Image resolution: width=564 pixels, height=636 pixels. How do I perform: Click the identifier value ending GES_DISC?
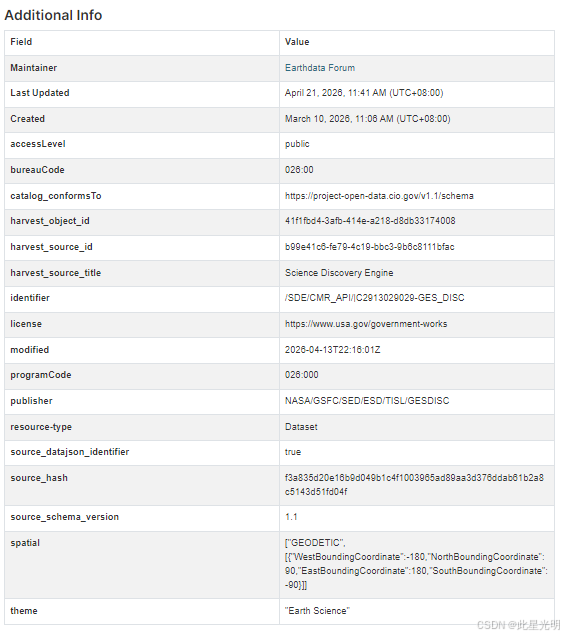pos(375,298)
